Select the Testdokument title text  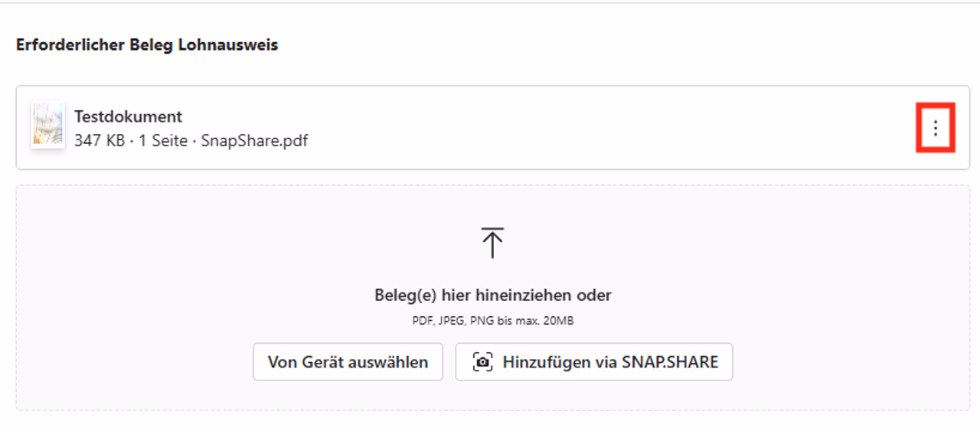click(x=128, y=116)
